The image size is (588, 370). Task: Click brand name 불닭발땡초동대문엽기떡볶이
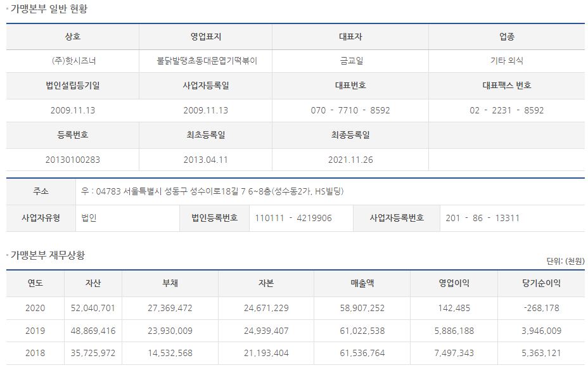coord(207,61)
